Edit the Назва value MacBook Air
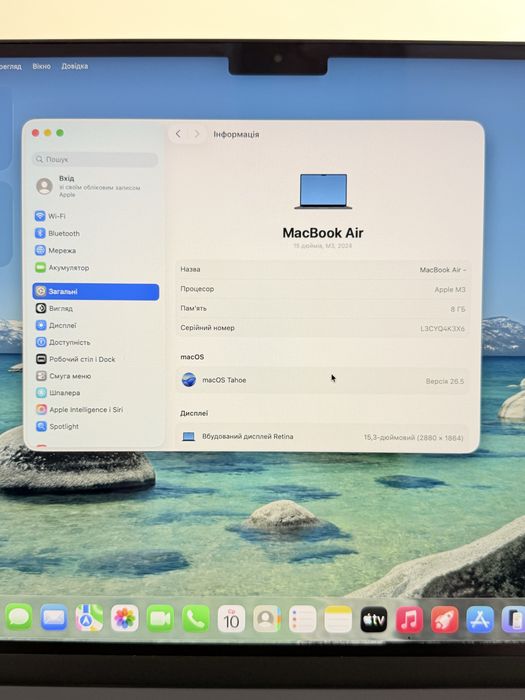 click(442, 270)
